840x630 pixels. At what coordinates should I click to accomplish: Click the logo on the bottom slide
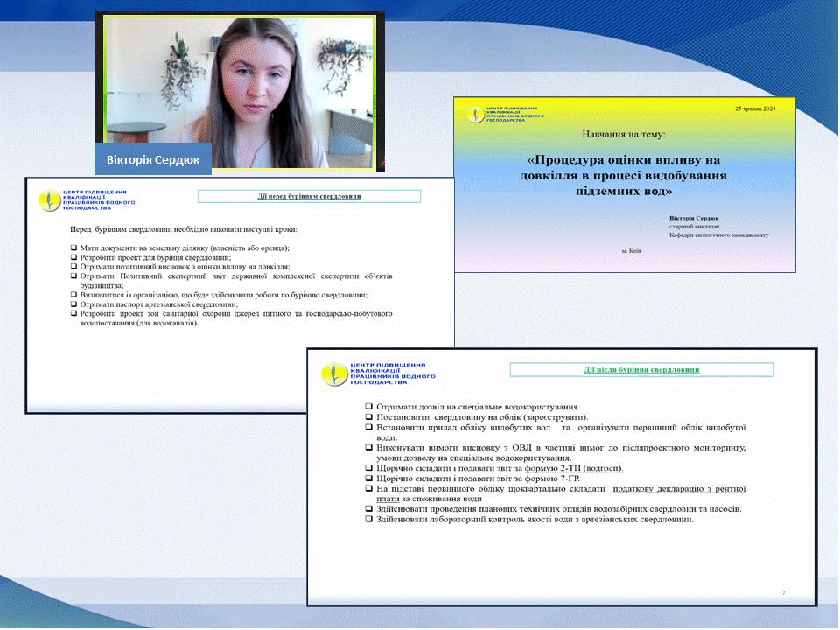[333, 374]
